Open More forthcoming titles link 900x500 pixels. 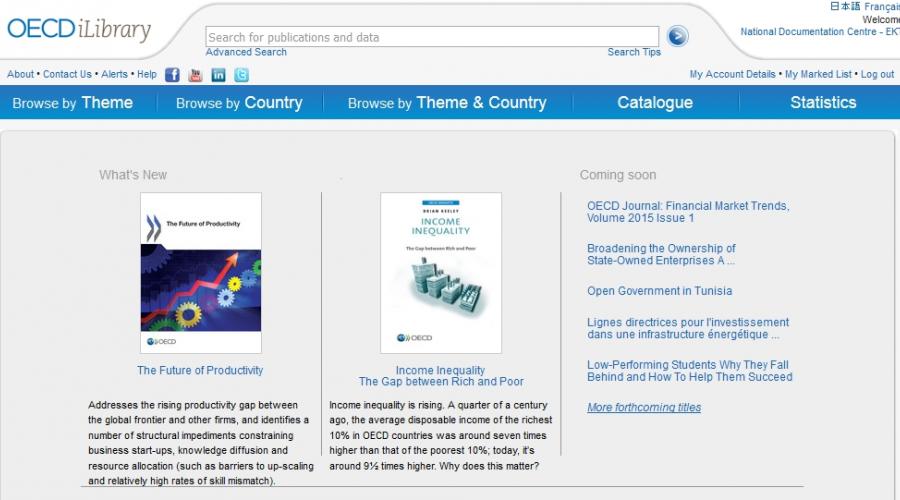pos(644,408)
